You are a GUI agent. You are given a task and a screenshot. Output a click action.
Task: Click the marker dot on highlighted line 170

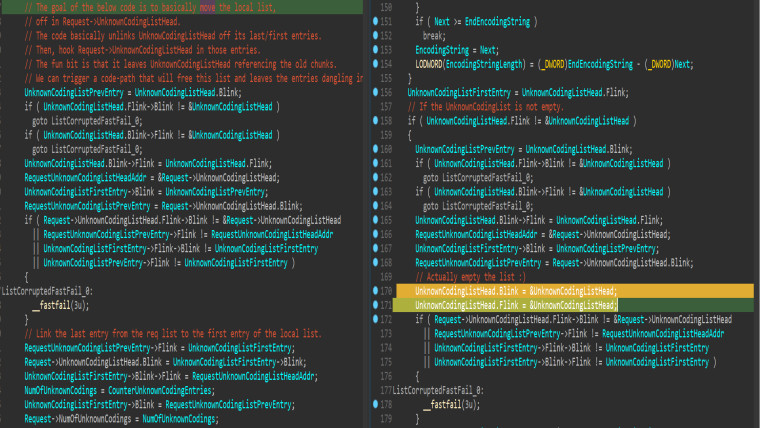coord(376,291)
